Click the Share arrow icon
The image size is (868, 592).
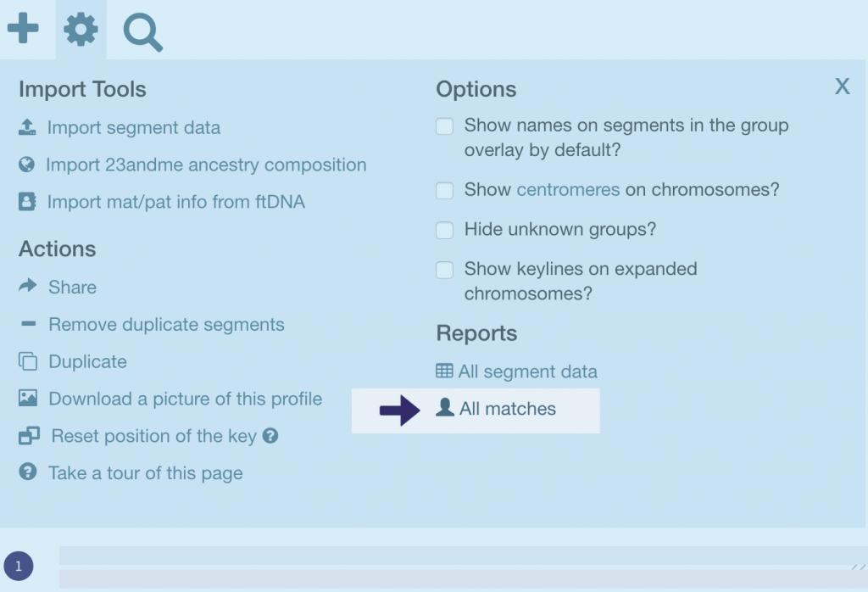27,286
